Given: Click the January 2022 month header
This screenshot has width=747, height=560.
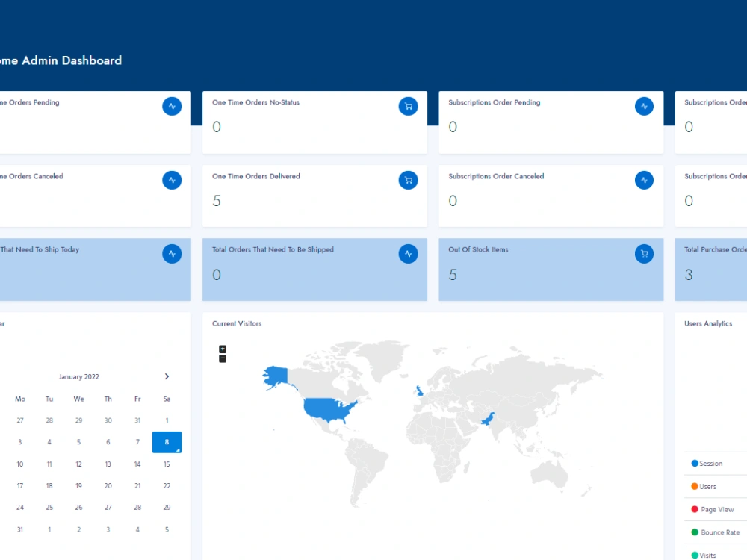Looking at the screenshot, I should tap(78, 376).
